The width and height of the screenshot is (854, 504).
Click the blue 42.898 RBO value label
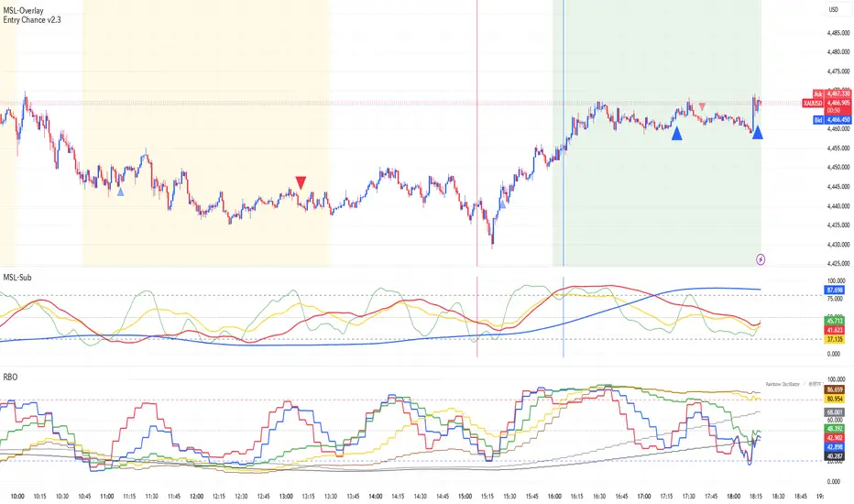835,447
